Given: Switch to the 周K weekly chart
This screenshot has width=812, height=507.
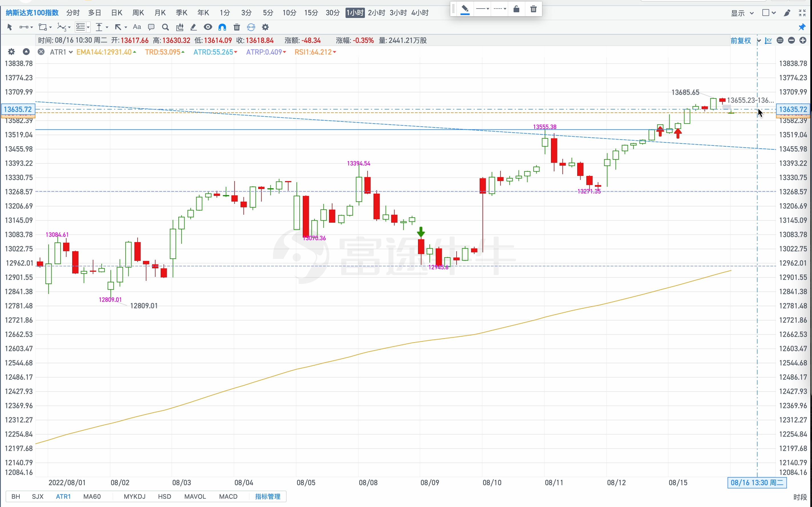Looking at the screenshot, I should point(138,13).
